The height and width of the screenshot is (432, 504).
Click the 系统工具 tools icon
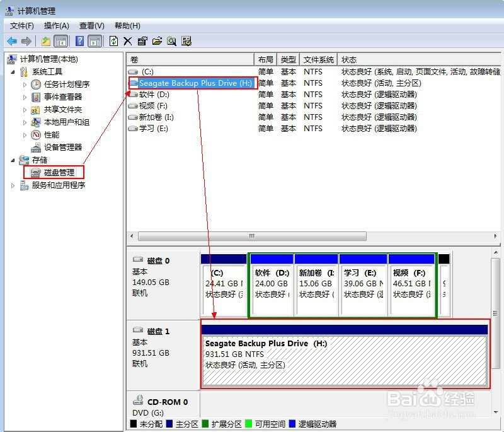pos(23,72)
